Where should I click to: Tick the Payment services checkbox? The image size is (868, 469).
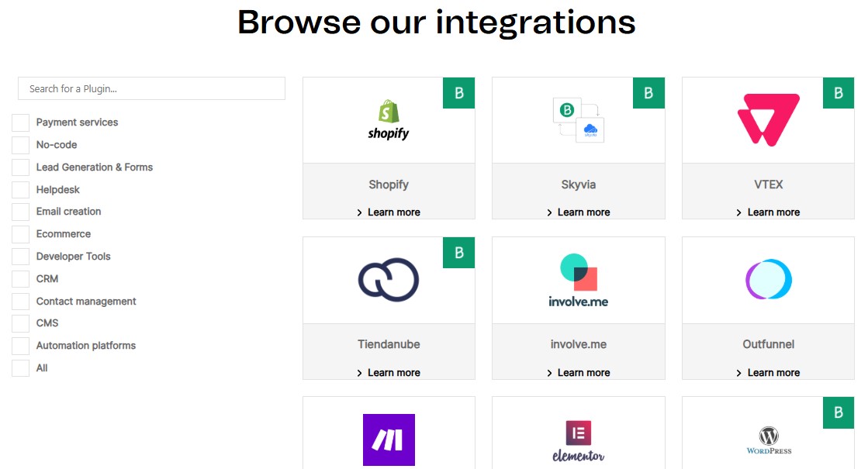click(x=20, y=122)
